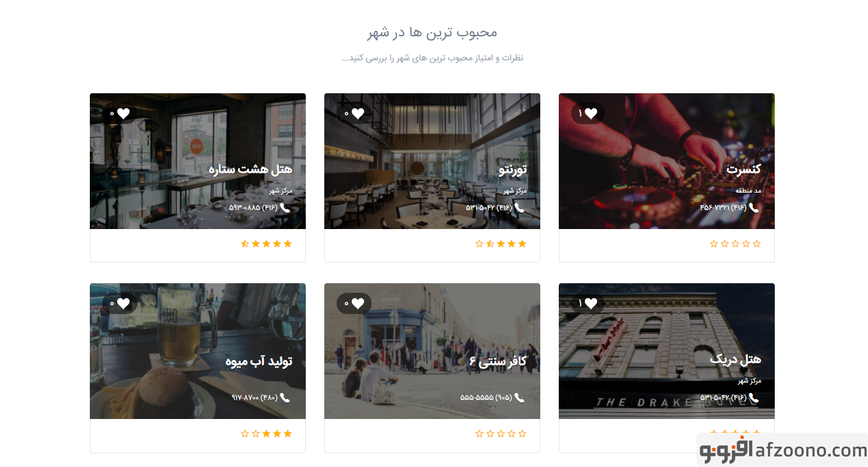
Task: Click the star rating under کنسرت card
Action: click(735, 244)
